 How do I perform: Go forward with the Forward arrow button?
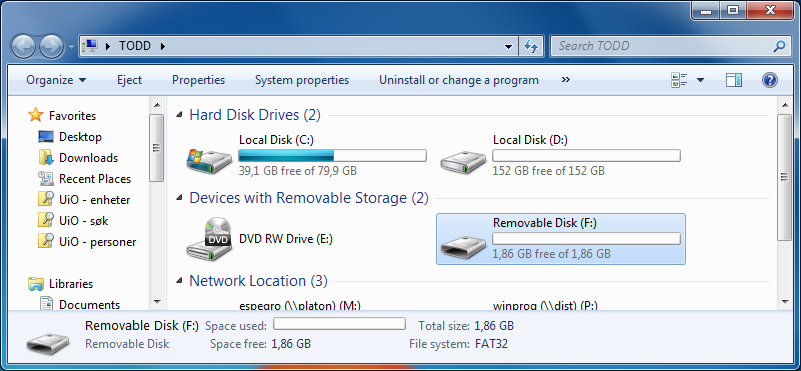coord(51,47)
